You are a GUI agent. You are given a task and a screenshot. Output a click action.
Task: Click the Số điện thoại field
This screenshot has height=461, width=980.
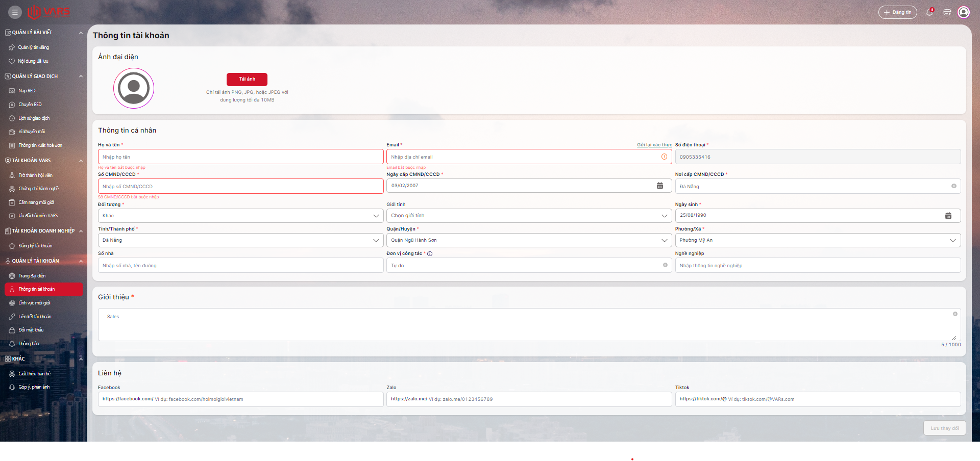818,157
